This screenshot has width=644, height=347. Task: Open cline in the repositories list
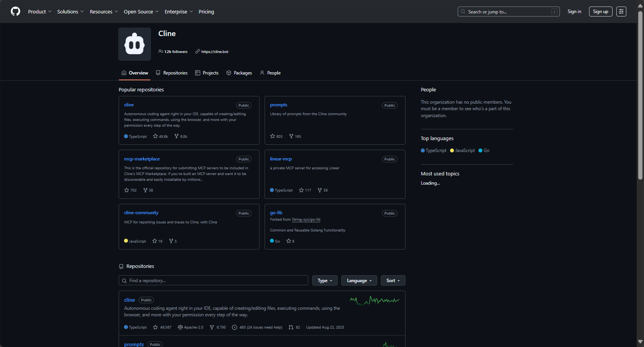coord(129,300)
